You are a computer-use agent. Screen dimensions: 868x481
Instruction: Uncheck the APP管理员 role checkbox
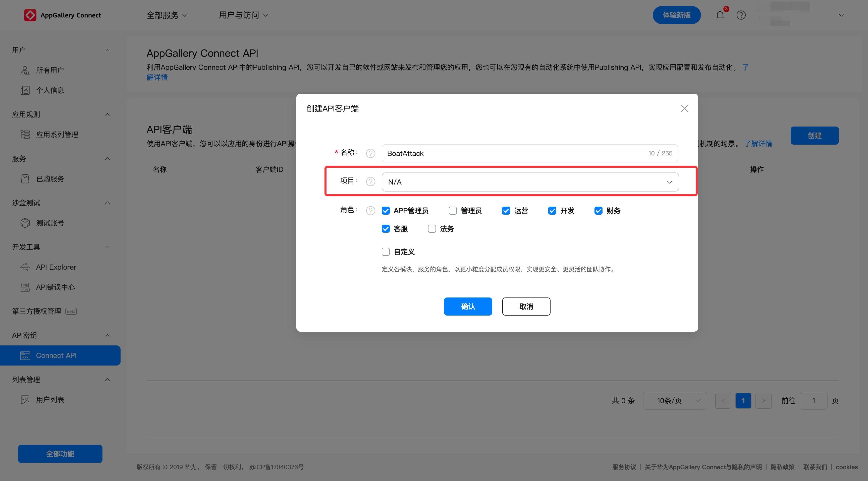[386, 211]
